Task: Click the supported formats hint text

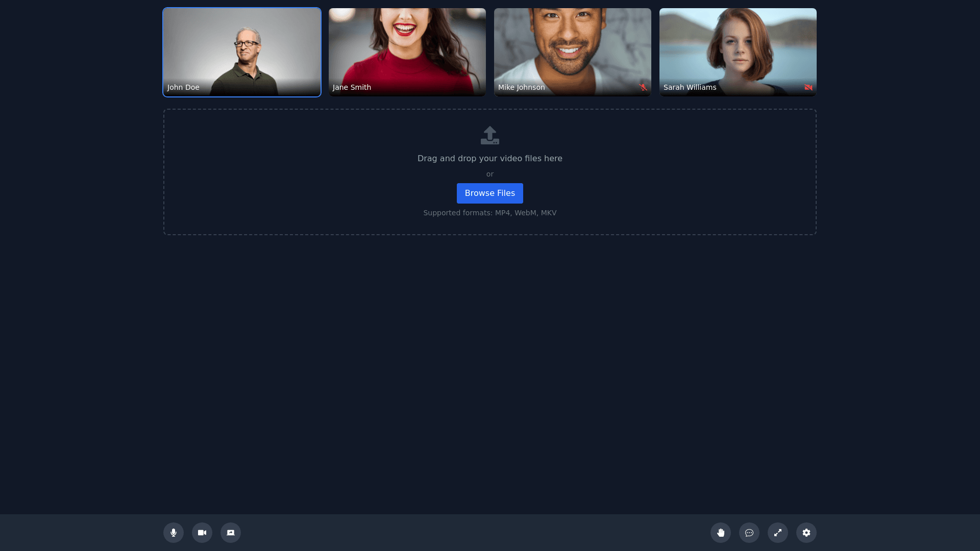Action: 490,213
